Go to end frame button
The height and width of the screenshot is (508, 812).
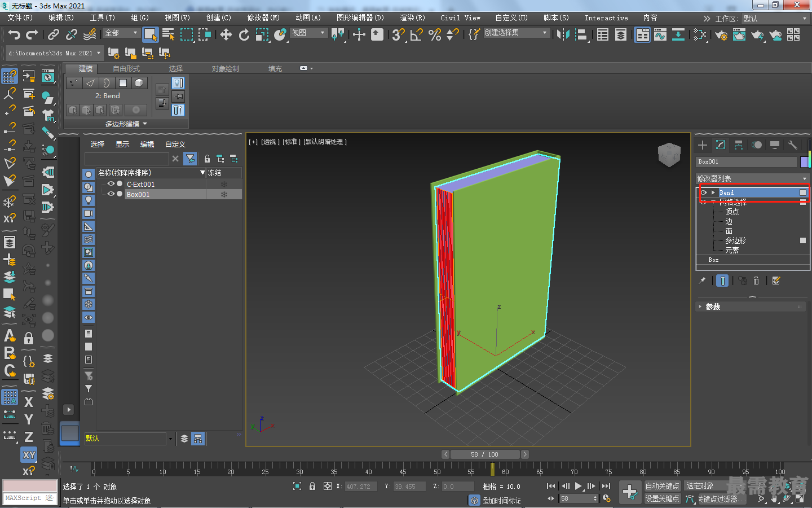click(x=606, y=486)
